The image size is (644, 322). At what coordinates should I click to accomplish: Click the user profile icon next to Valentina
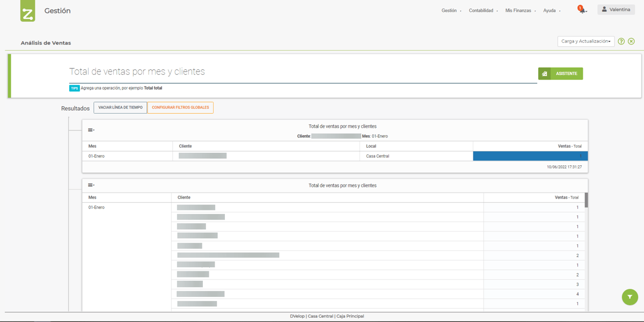(x=604, y=9)
